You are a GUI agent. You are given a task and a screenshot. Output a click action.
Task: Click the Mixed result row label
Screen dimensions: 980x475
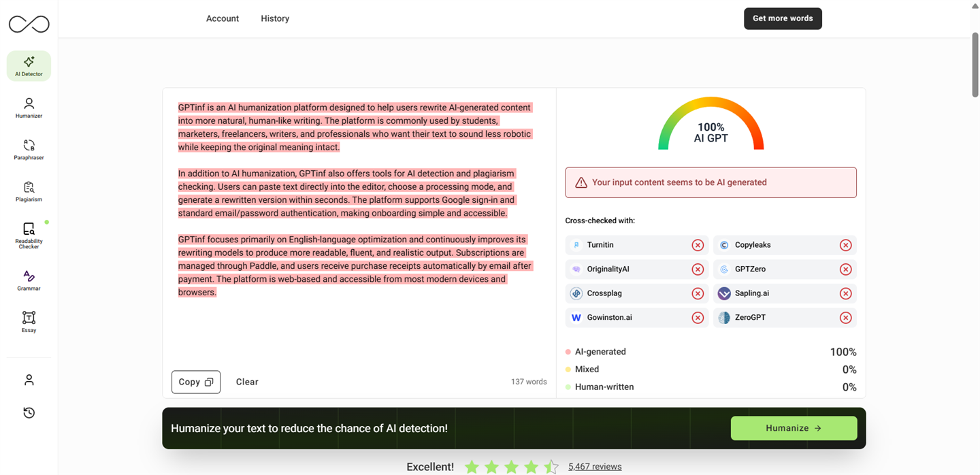click(587, 370)
